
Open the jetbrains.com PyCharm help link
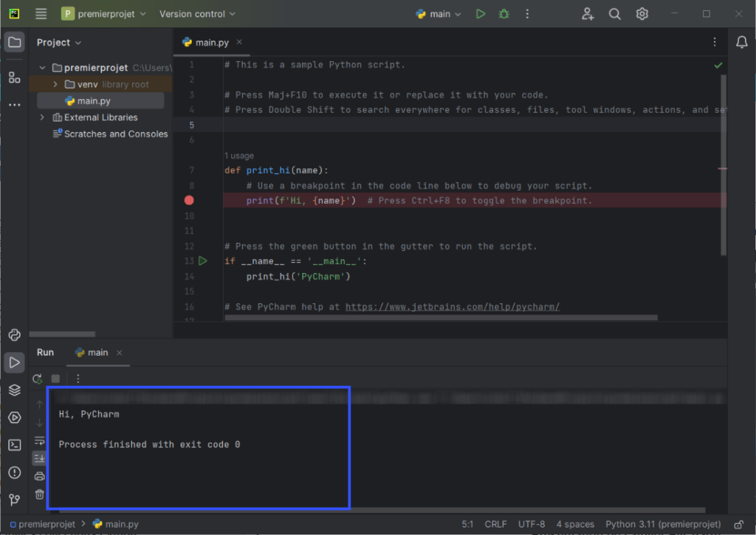[452, 307]
